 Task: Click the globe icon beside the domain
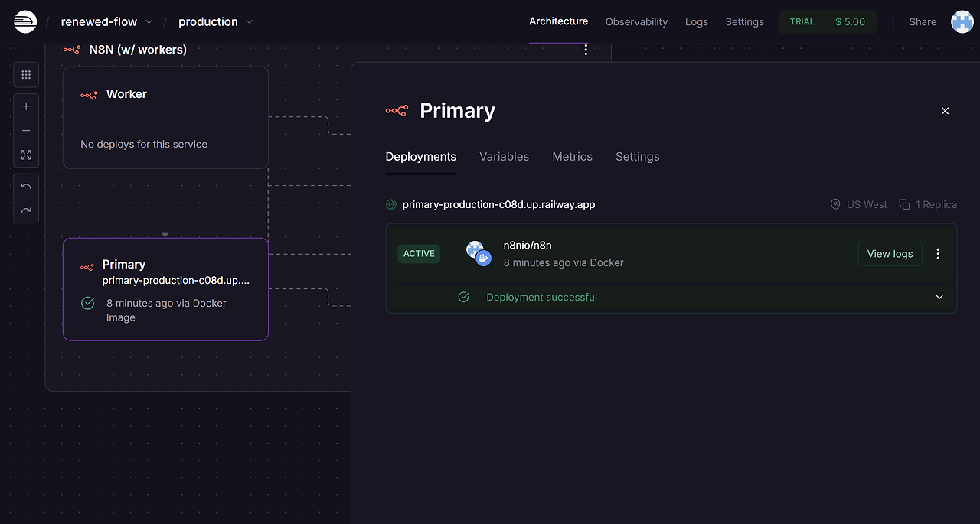pyautogui.click(x=391, y=205)
